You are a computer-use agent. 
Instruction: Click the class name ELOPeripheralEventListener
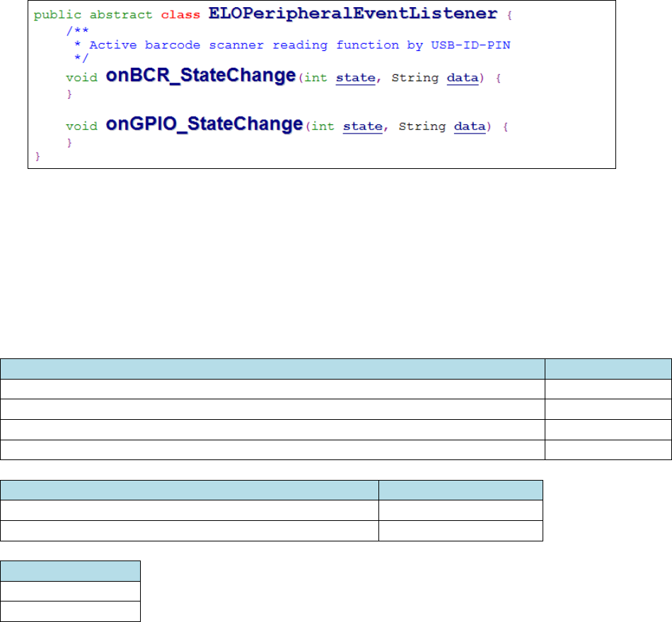click(353, 14)
